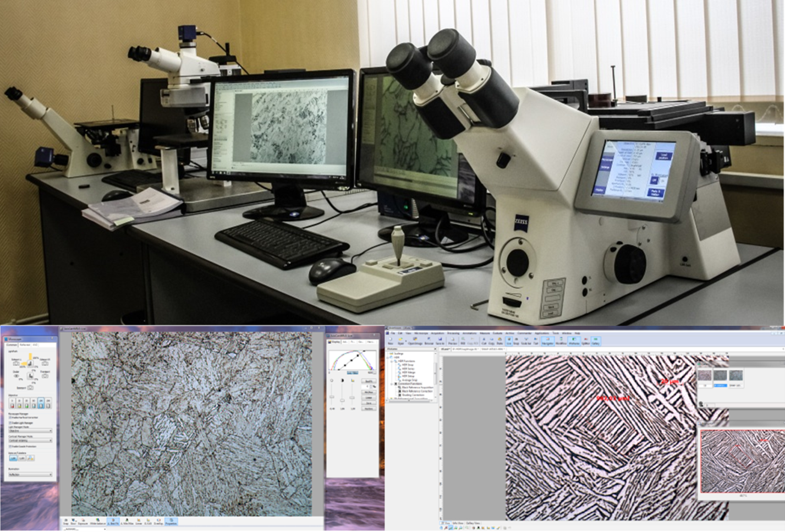The image size is (785, 532).
Task: Click Best Fit button in Display panel
Action: [x=369, y=381]
